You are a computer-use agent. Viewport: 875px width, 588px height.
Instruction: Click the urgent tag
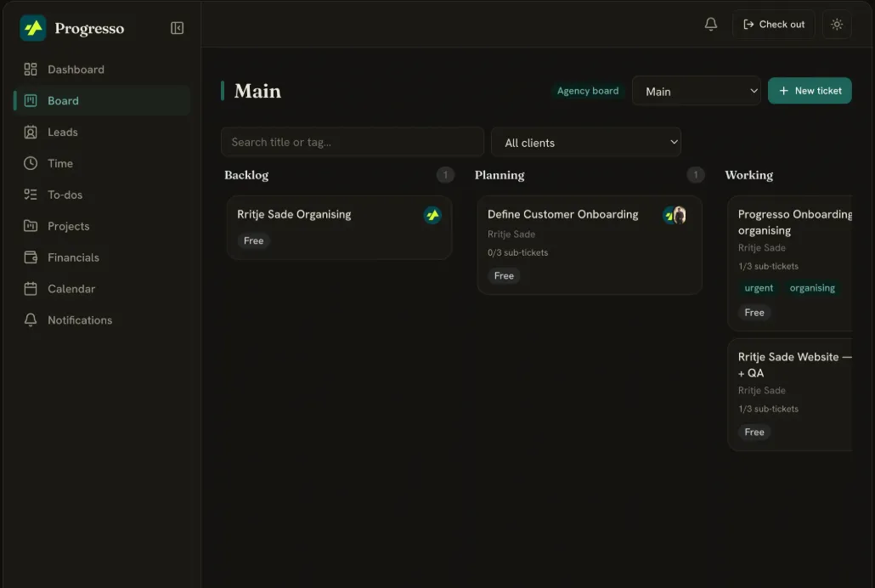click(759, 288)
